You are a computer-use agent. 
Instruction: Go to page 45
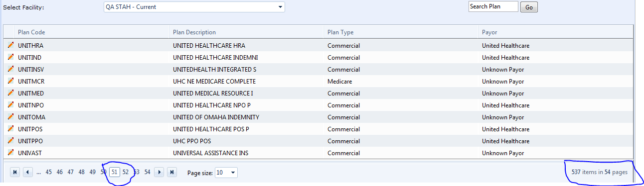tap(48, 172)
